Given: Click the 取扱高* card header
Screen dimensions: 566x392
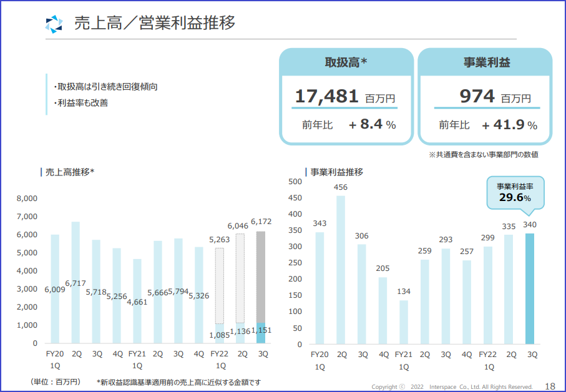Looking at the screenshot, I should [346, 62].
